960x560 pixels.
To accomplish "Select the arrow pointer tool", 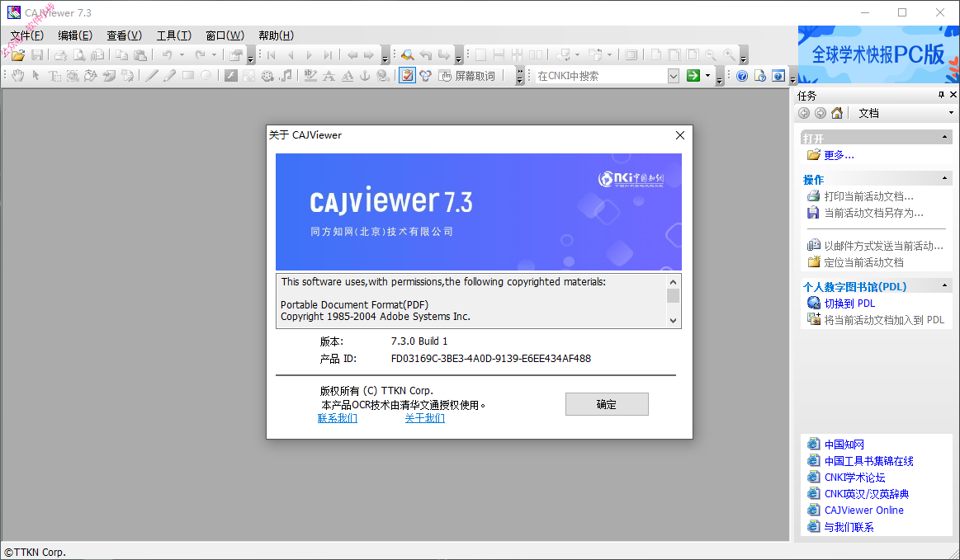I will pyautogui.click(x=36, y=75).
